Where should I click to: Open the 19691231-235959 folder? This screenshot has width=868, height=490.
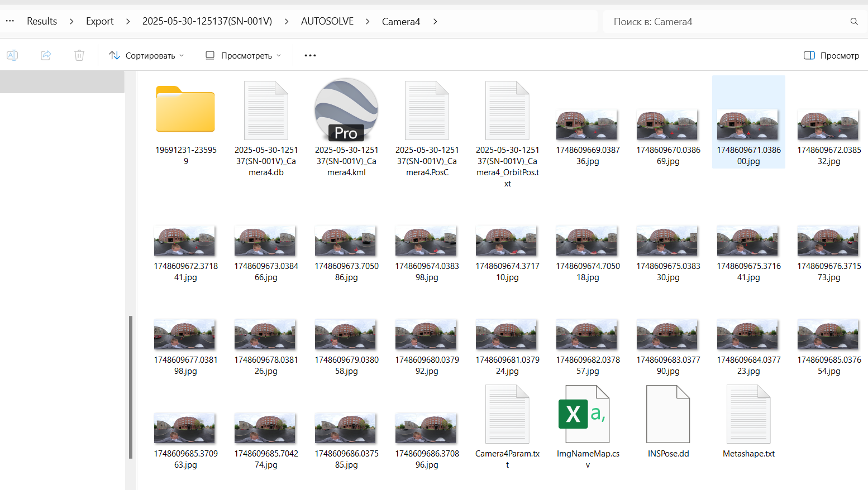coord(185,110)
